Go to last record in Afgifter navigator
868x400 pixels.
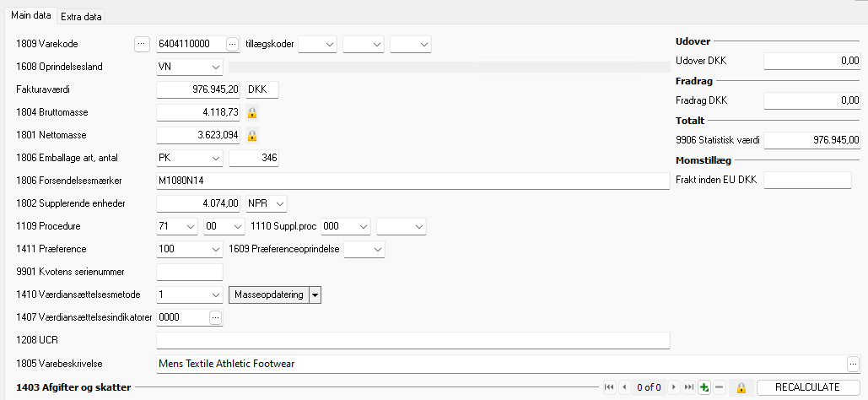coord(688,387)
